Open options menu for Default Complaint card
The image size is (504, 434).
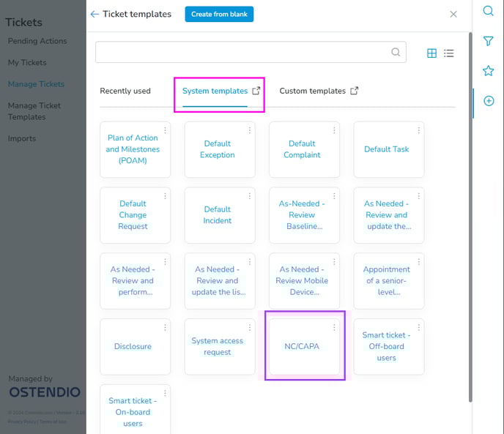pos(334,130)
